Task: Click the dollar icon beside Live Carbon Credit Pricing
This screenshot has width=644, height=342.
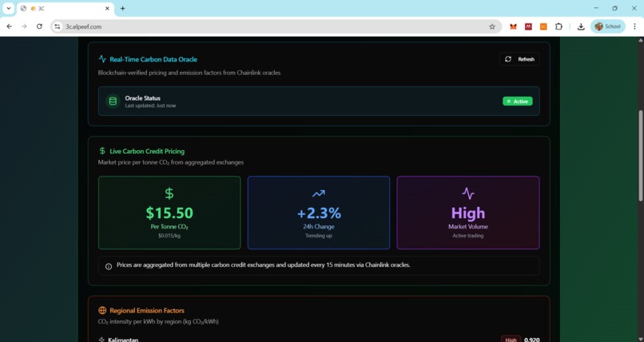Action: tap(102, 151)
